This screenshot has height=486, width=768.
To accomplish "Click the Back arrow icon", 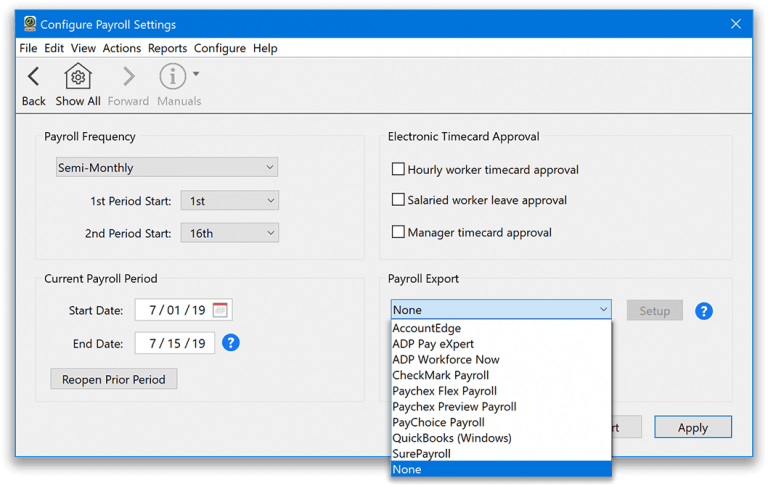I will (33, 76).
